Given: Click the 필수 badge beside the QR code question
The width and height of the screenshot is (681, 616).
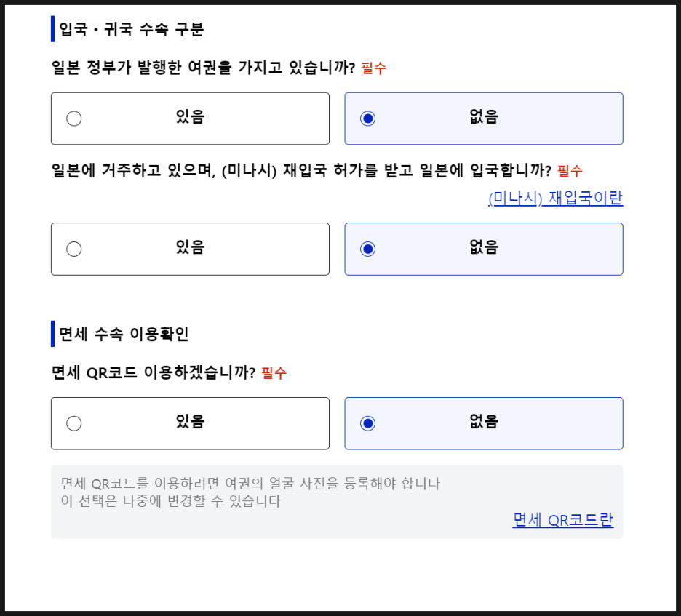Looking at the screenshot, I should click(274, 372).
